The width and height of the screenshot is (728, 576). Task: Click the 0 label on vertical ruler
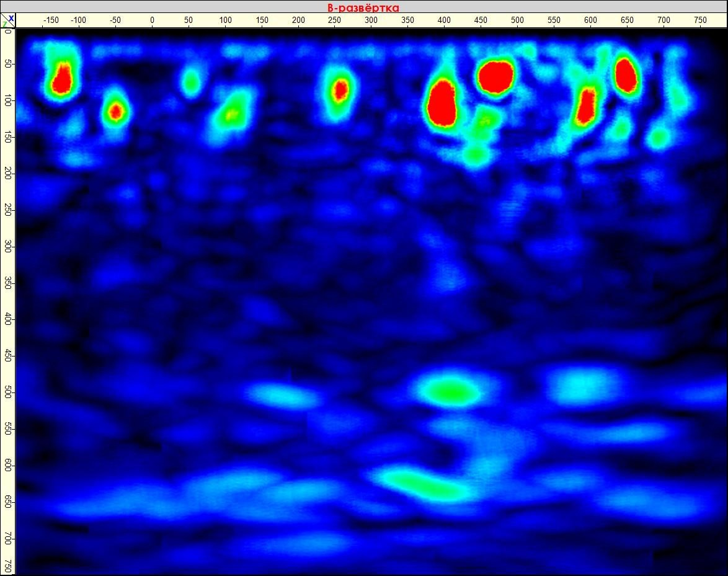(9, 32)
